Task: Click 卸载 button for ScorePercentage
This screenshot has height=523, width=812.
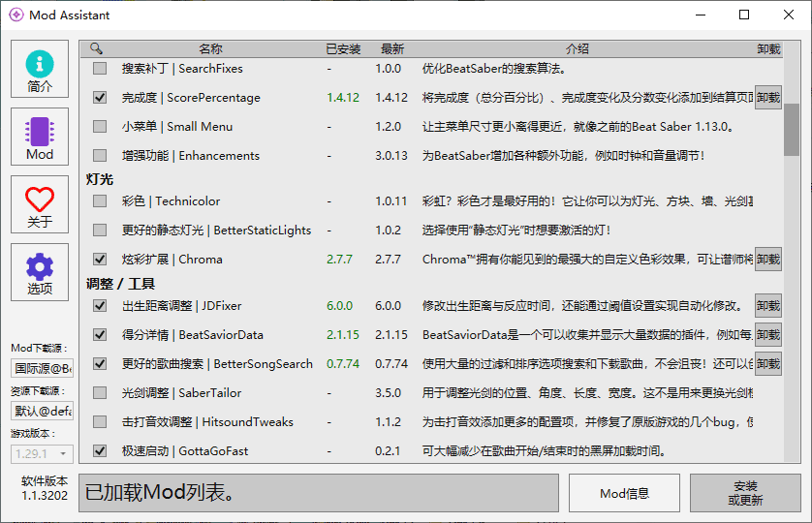Action: (768, 98)
